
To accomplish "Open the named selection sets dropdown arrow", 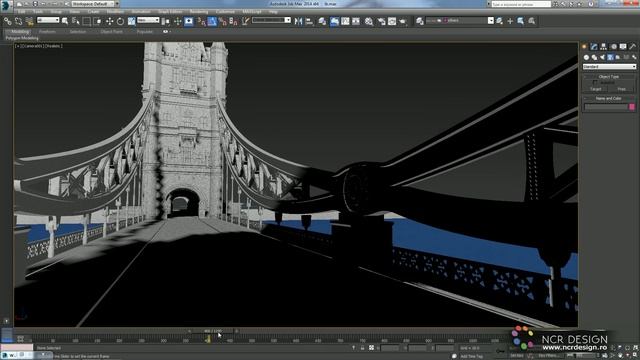I will tap(288, 20).
